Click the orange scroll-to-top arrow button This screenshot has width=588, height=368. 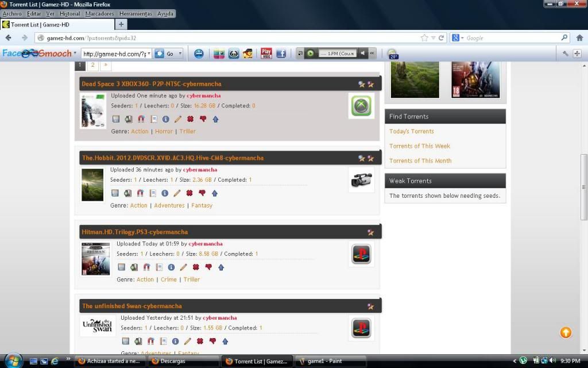pos(566,332)
